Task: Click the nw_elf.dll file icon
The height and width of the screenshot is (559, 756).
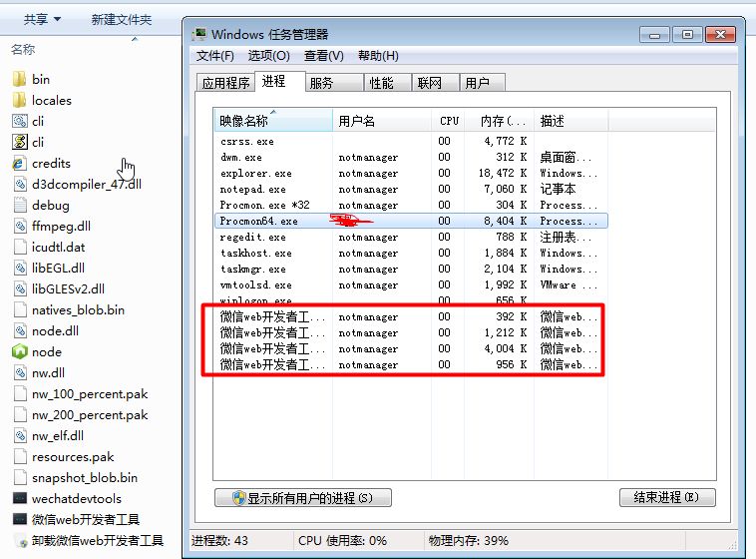Action: 19,436
